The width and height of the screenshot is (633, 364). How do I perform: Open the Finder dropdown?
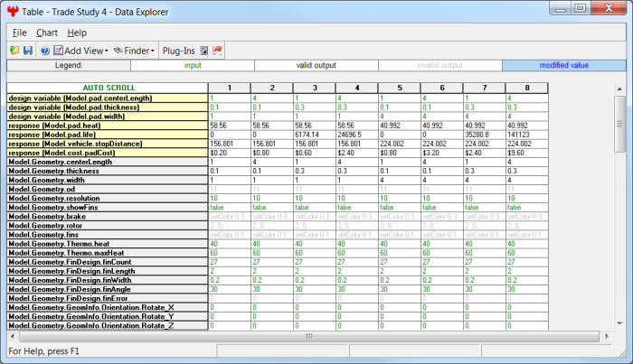point(137,51)
